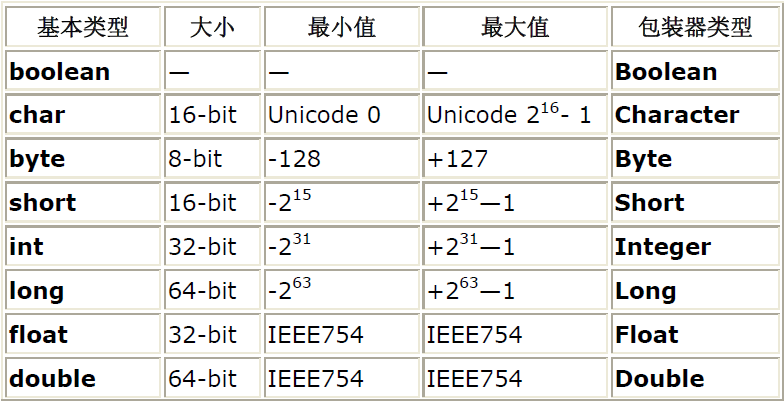Select the 最大值 header cell

515,28
